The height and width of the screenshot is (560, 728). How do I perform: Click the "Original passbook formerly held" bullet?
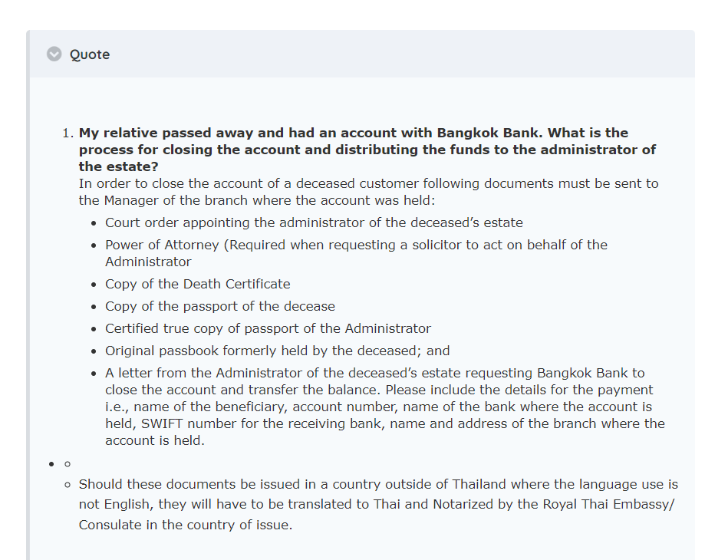pos(277,351)
